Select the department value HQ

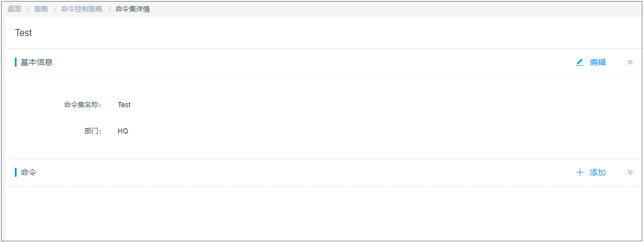(x=123, y=131)
